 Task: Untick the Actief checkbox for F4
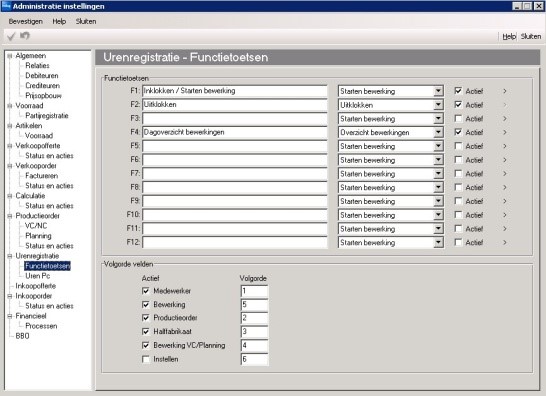[458, 132]
